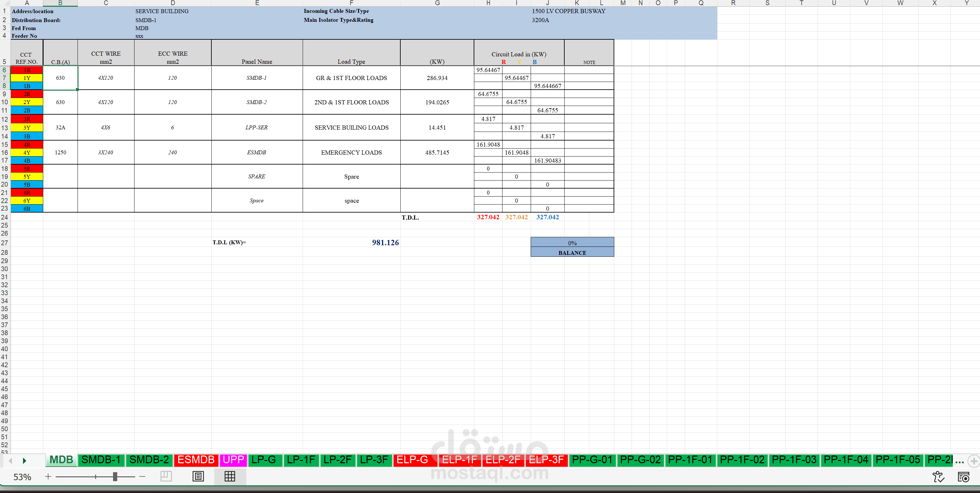
Task: Switch to the LP-1F sheet
Action: coord(301,460)
